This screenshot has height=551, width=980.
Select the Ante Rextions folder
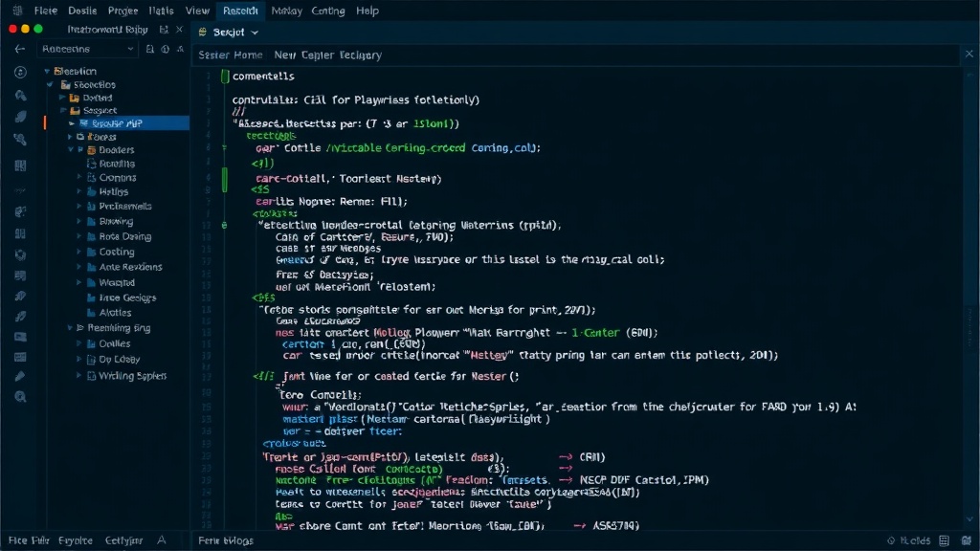coord(130,267)
